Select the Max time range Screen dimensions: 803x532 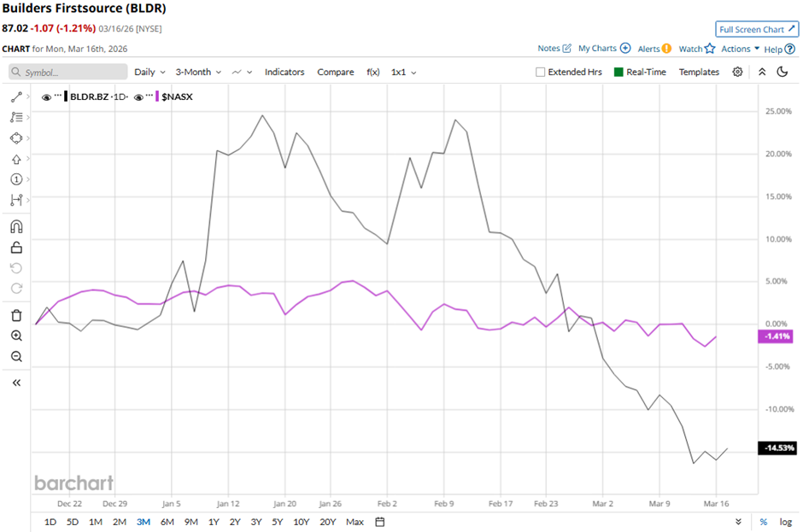355,522
